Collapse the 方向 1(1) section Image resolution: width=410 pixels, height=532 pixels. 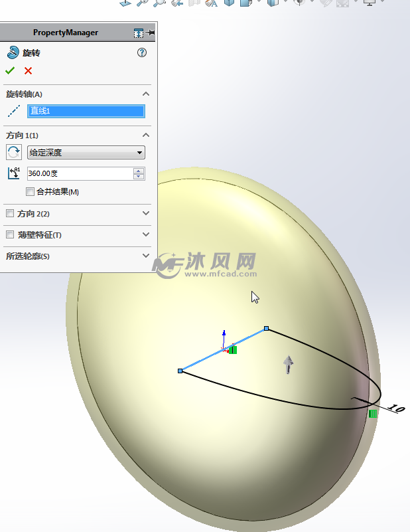point(146,135)
